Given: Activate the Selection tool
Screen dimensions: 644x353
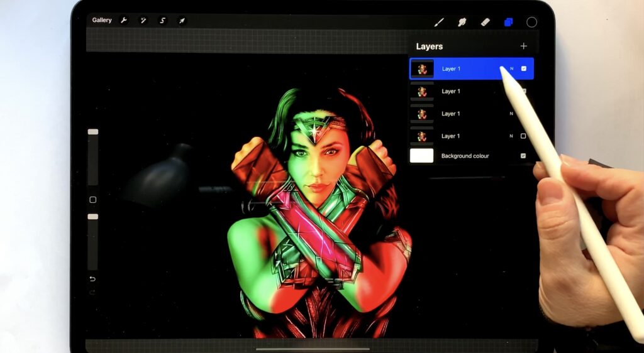Looking at the screenshot, I should click(162, 21).
